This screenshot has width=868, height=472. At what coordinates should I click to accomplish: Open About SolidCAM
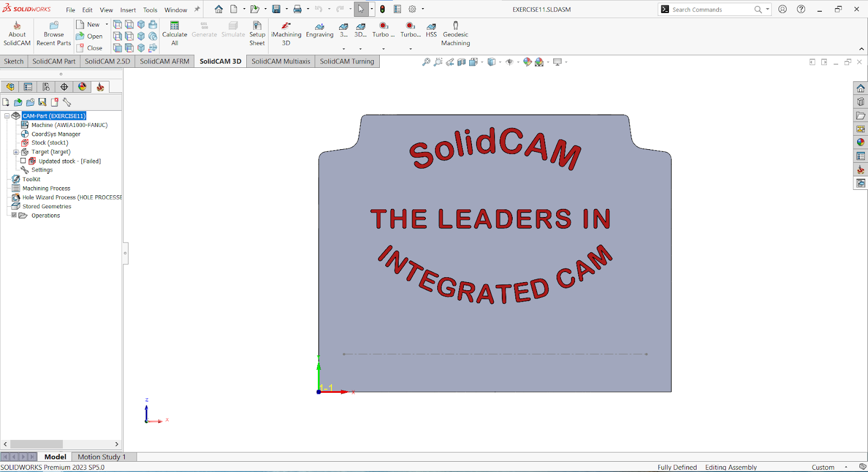(17, 34)
